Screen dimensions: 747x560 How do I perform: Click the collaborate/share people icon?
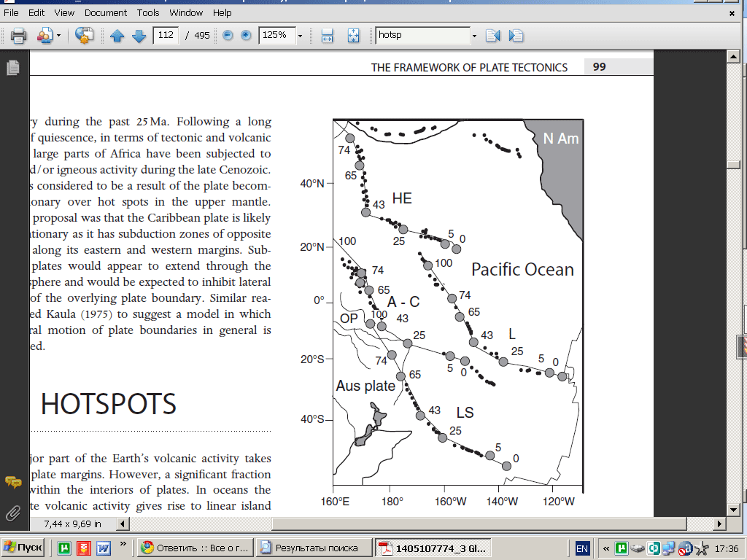(45, 35)
